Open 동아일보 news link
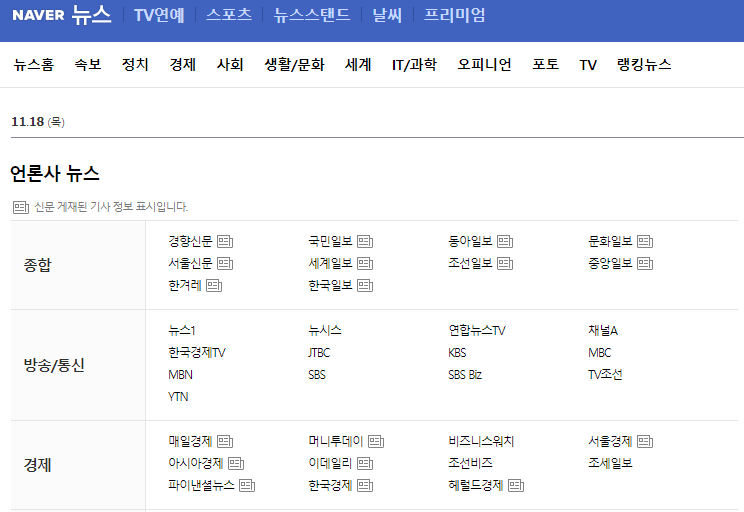 click(x=470, y=242)
